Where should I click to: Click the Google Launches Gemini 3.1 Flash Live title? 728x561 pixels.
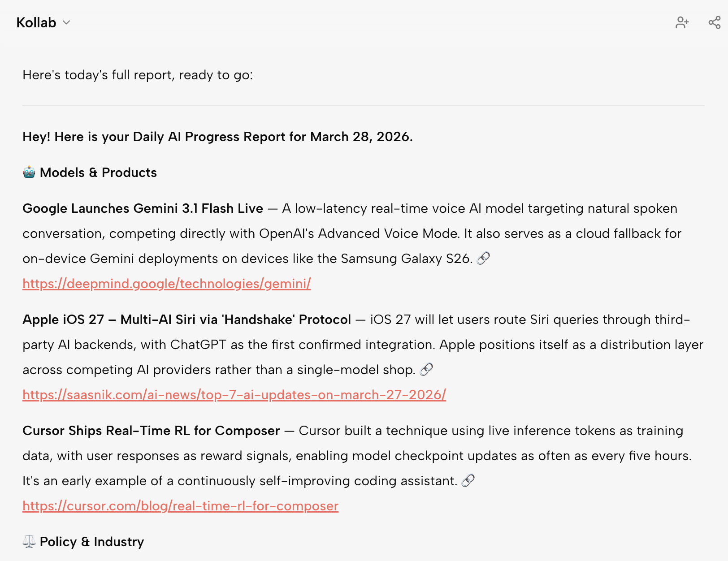point(143,208)
